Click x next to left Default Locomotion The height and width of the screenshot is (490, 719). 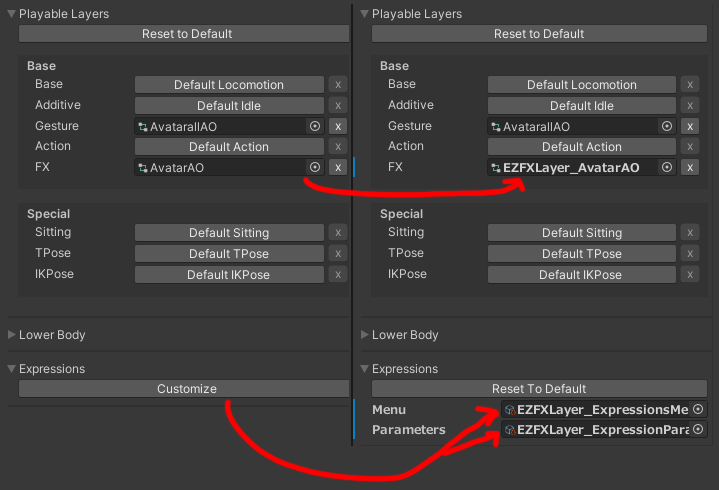(x=338, y=85)
